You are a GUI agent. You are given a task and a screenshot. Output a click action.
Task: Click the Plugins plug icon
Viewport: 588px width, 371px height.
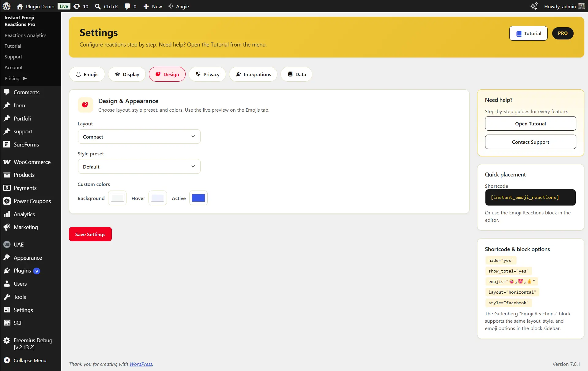click(x=7, y=271)
